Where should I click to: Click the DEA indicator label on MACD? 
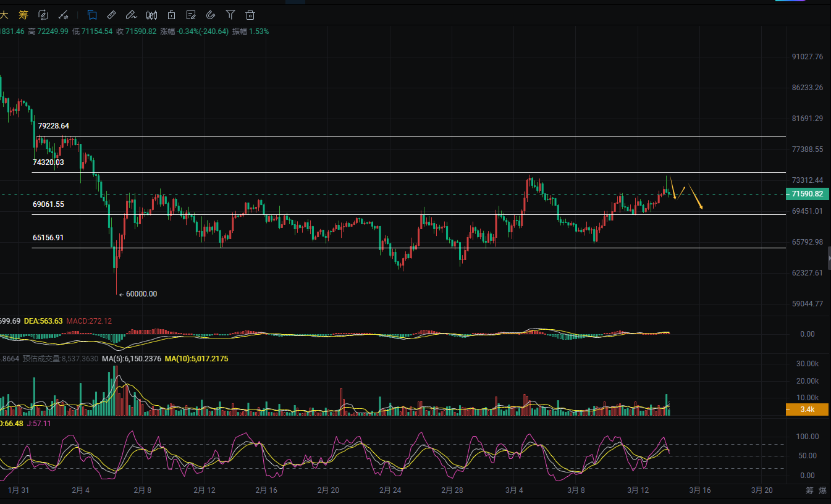click(43, 321)
